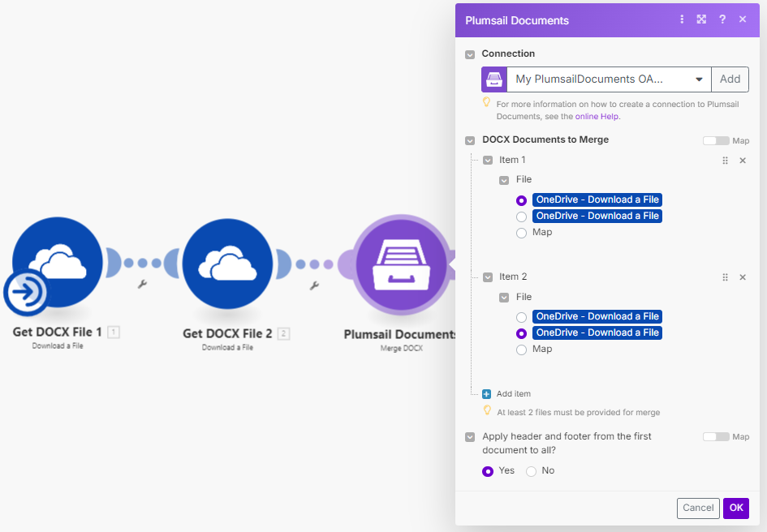767x532 pixels.
Task: Open help with the question mark icon
Action: click(x=722, y=19)
